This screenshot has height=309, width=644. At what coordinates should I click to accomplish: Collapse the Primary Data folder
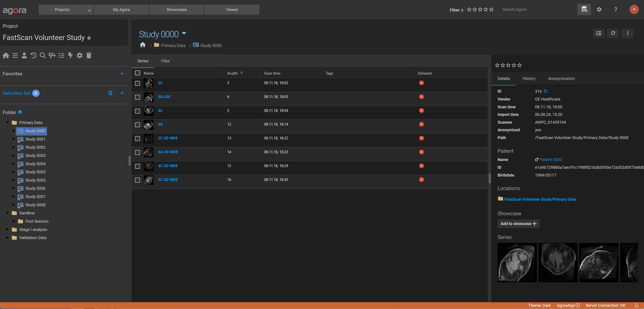[7, 122]
